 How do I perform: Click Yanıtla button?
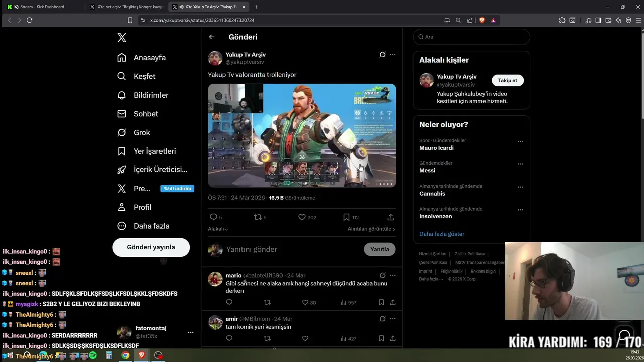pyautogui.click(x=380, y=249)
